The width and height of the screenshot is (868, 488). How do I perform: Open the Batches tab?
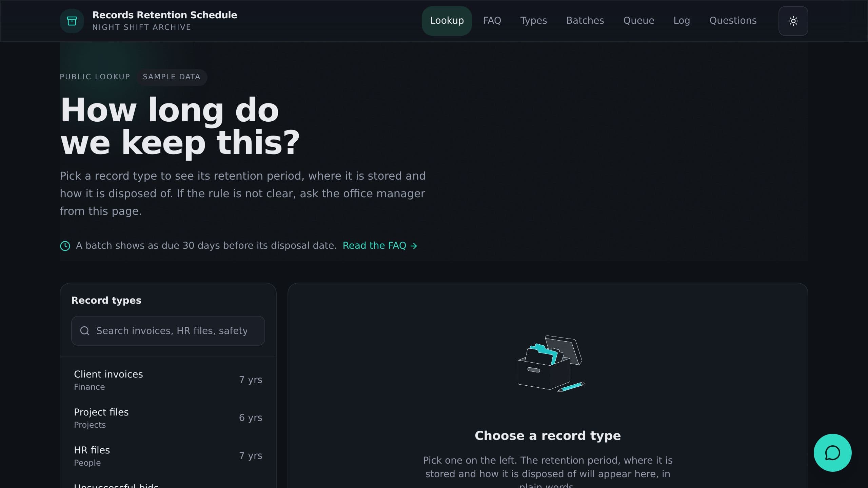tap(585, 21)
